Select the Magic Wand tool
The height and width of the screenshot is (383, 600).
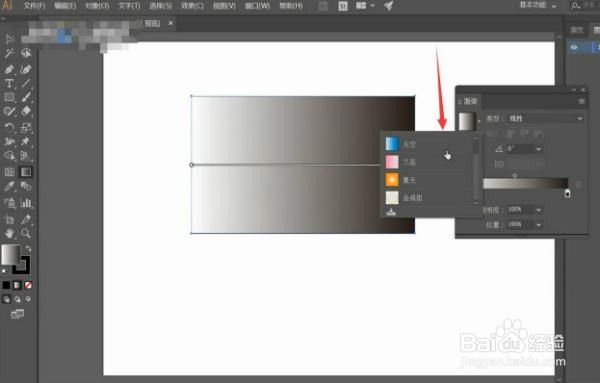(x=9, y=54)
